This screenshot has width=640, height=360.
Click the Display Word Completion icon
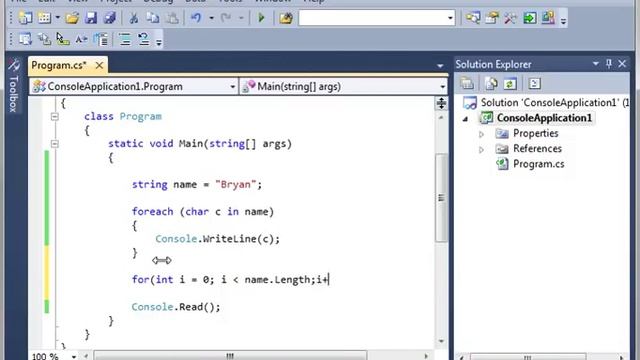coord(81,39)
